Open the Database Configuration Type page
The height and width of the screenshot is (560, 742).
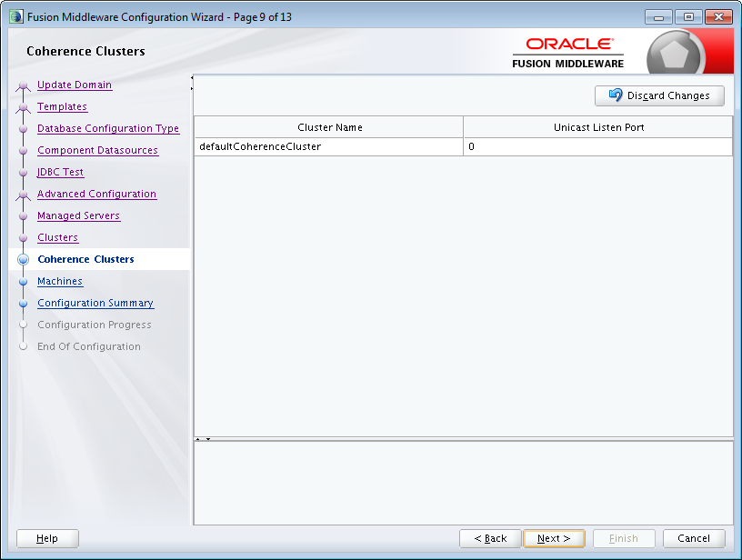[108, 128]
